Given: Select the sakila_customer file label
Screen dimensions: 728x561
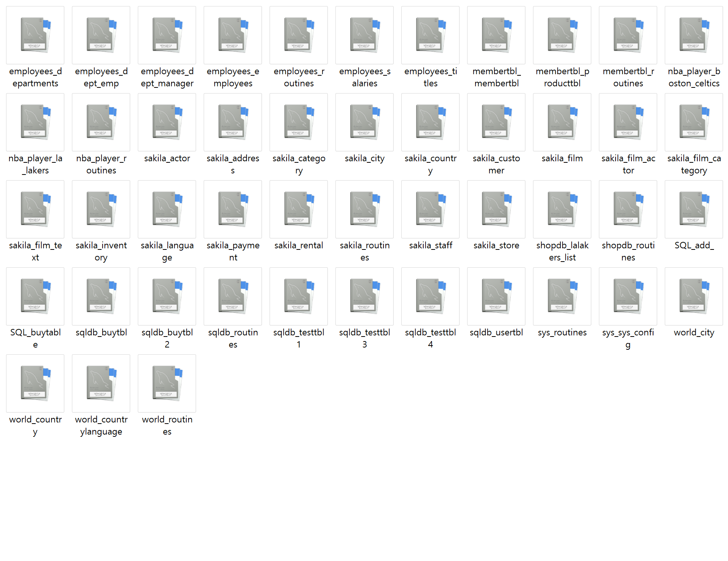Looking at the screenshot, I should coord(496,164).
